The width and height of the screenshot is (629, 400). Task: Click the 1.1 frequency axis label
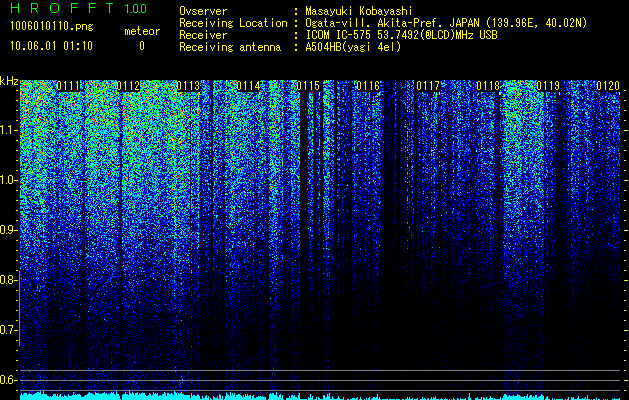(x=8, y=130)
